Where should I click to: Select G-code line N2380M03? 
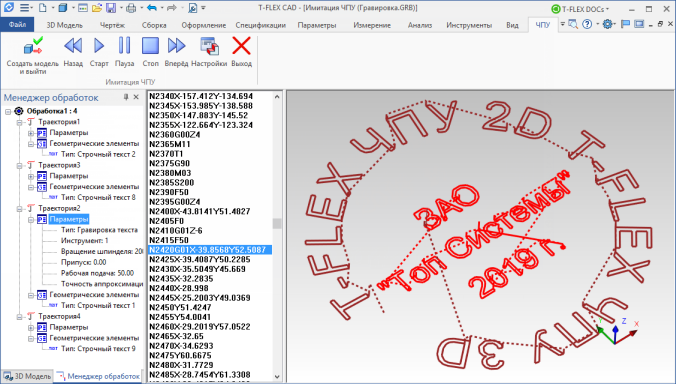tap(170, 173)
